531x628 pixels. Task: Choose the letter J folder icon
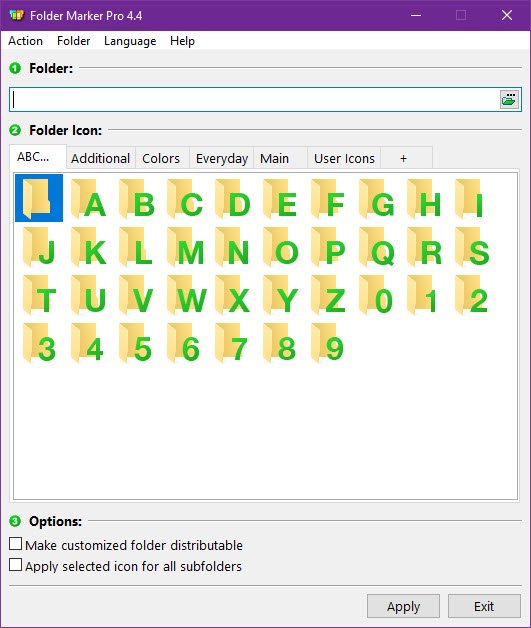pos(39,246)
